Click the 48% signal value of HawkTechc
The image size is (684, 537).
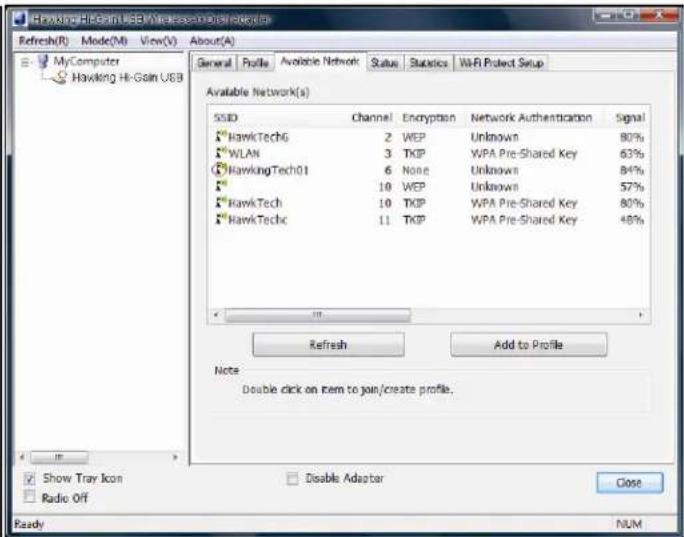click(x=632, y=219)
